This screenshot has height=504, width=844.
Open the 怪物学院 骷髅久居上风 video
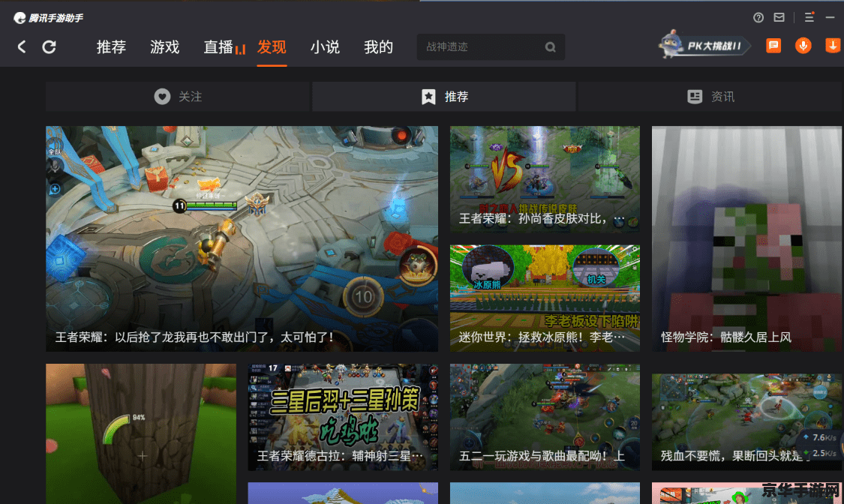click(747, 238)
